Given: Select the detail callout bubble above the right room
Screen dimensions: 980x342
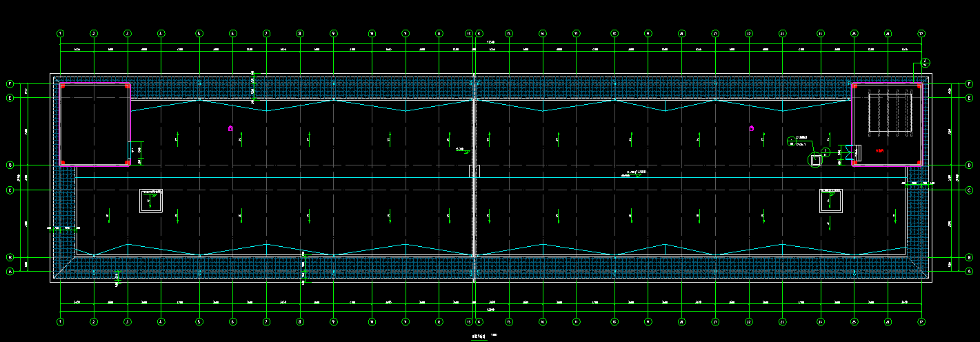Looking at the screenshot, I should (926, 62).
